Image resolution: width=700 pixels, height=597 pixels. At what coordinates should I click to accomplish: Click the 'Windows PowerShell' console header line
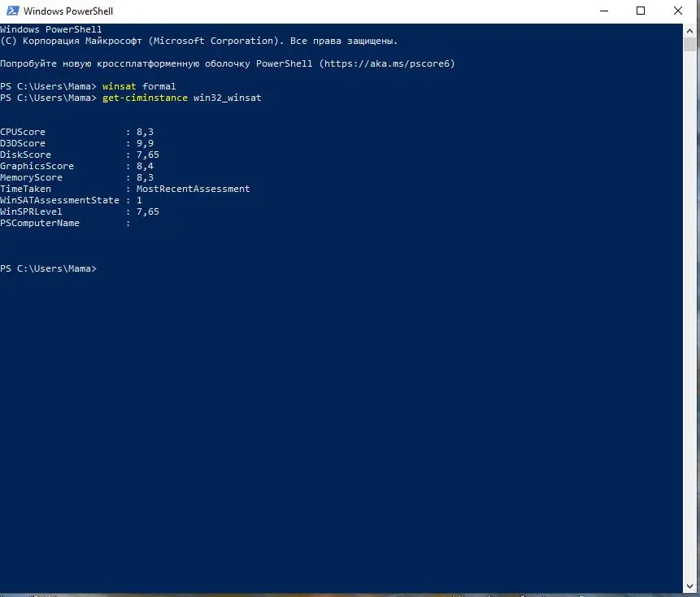point(51,29)
